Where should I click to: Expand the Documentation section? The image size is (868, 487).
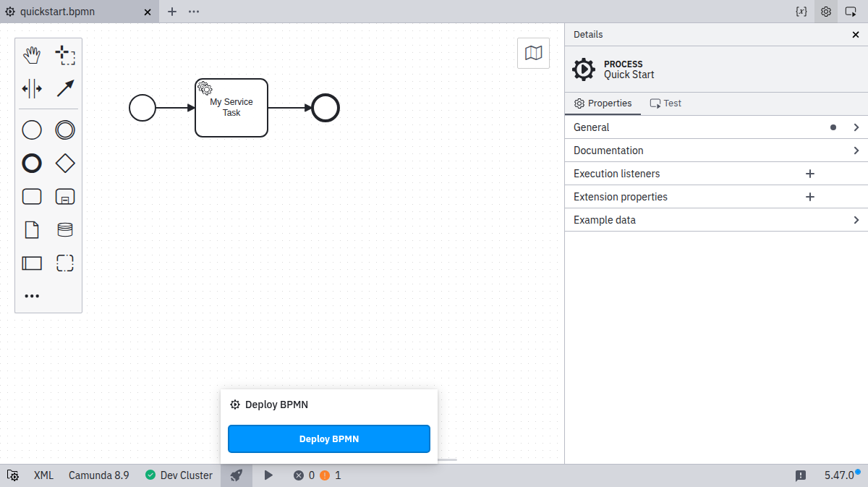716,151
